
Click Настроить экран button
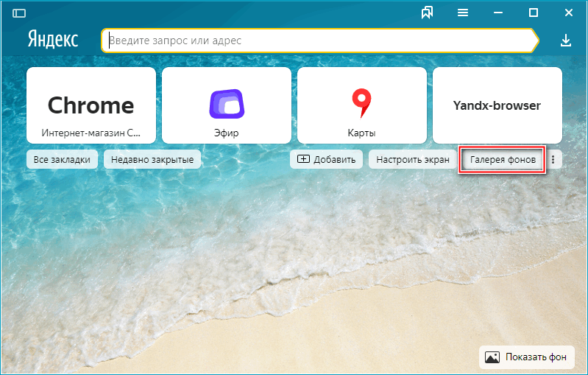(413, 159)
